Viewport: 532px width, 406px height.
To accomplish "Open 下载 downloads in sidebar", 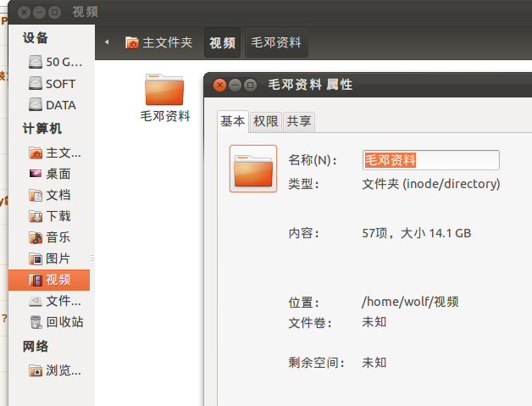I will (x=51, y=216).
